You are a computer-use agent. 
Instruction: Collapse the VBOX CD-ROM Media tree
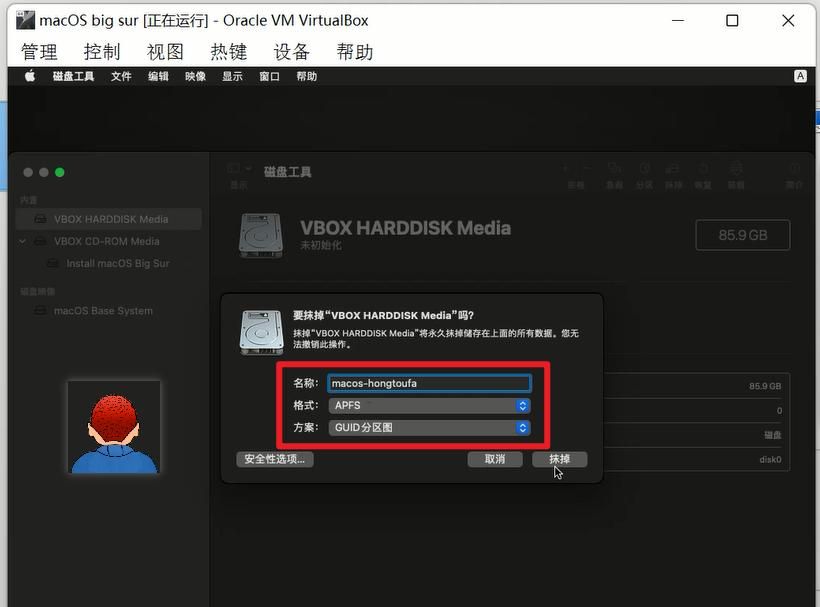23,241
